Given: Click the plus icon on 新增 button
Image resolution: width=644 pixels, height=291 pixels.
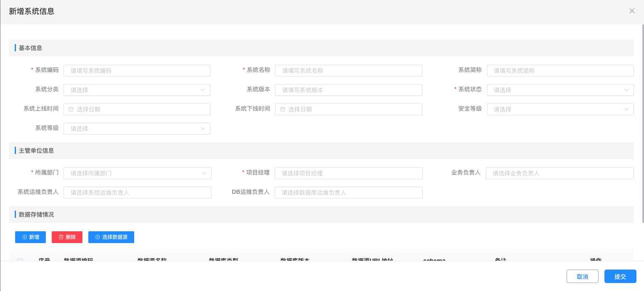Looking at the screenshot, I should click(24, 237).
